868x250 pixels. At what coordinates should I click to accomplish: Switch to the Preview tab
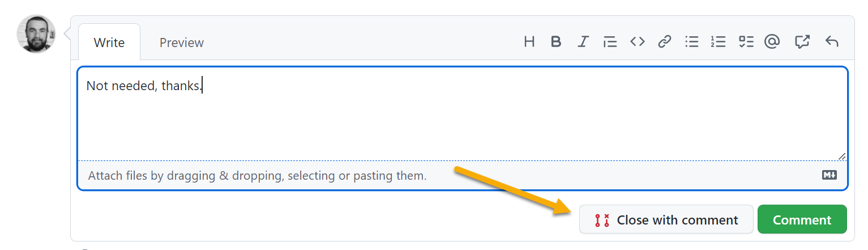pyautogui.click(x=182, y=43)
